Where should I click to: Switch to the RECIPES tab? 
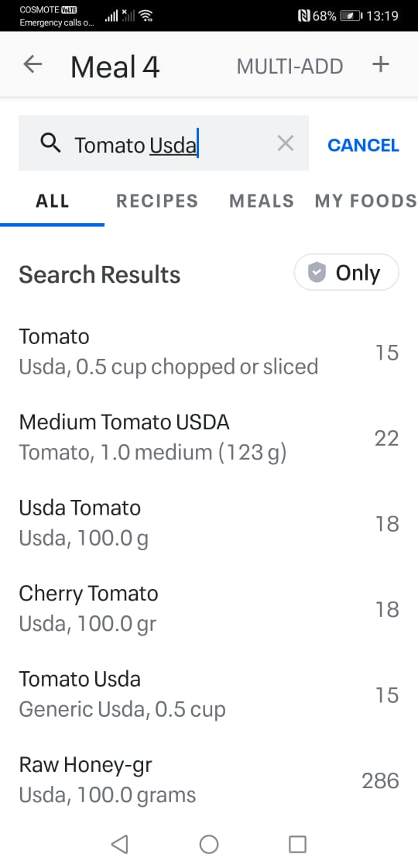pos(157,201)
